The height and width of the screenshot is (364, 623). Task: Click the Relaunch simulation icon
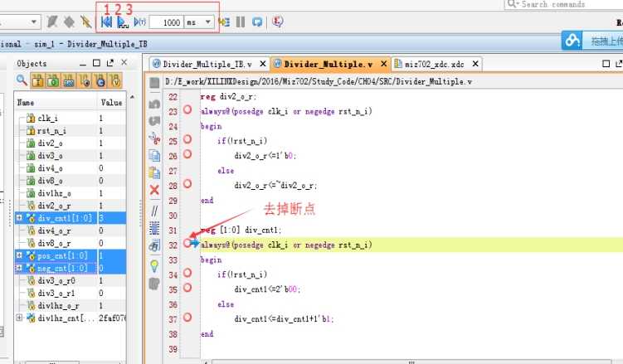257,22
